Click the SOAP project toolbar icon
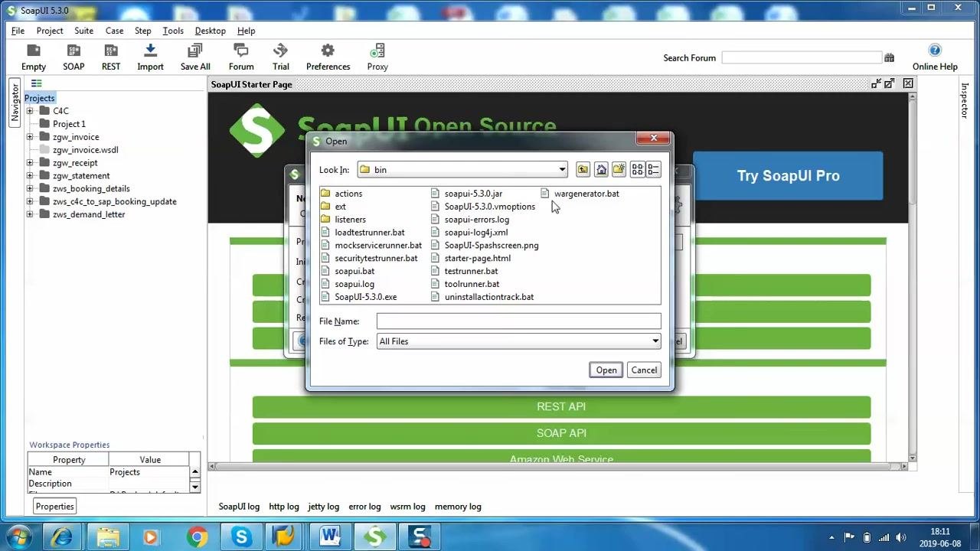 pos(73,57)
